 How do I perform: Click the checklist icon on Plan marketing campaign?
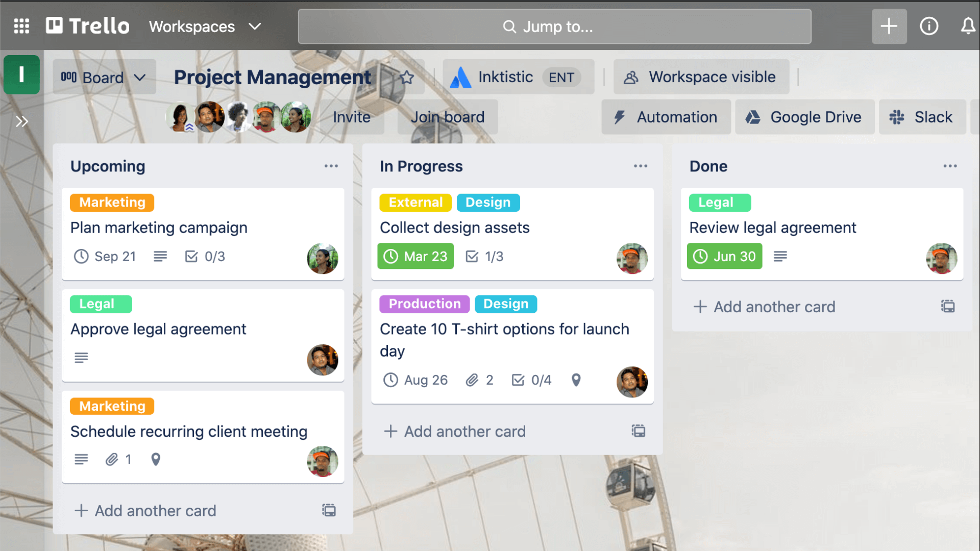point(191,256)
